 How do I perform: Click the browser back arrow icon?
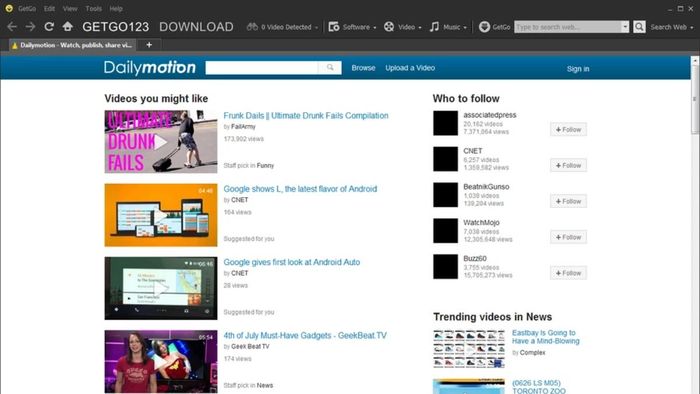coord(12,27)
